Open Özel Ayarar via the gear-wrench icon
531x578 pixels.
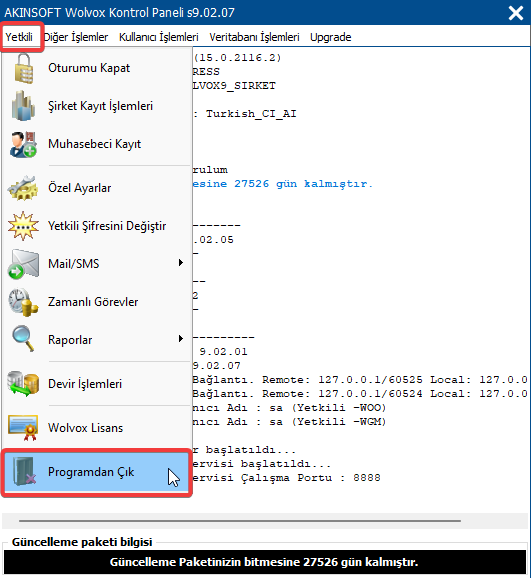tap(23, 188)
